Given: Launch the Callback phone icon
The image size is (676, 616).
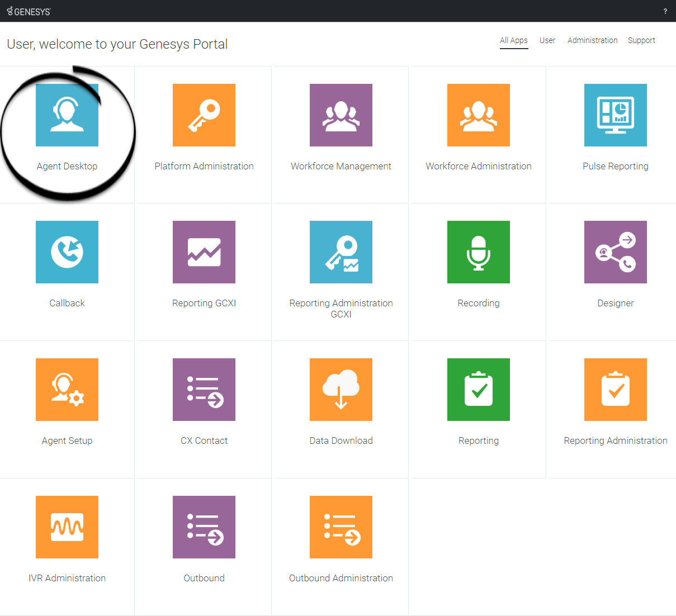Looking at the screenshot, I should 67,252.
